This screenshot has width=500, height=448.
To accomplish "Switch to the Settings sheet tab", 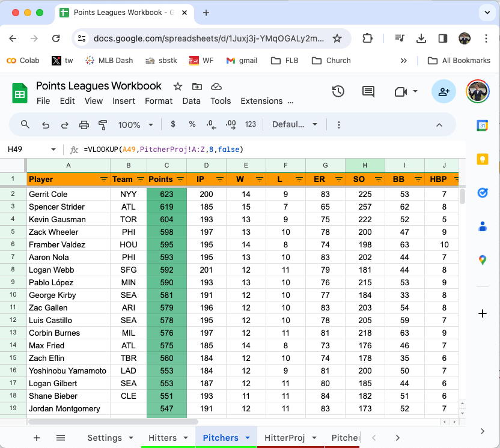I will click(105, 438).
